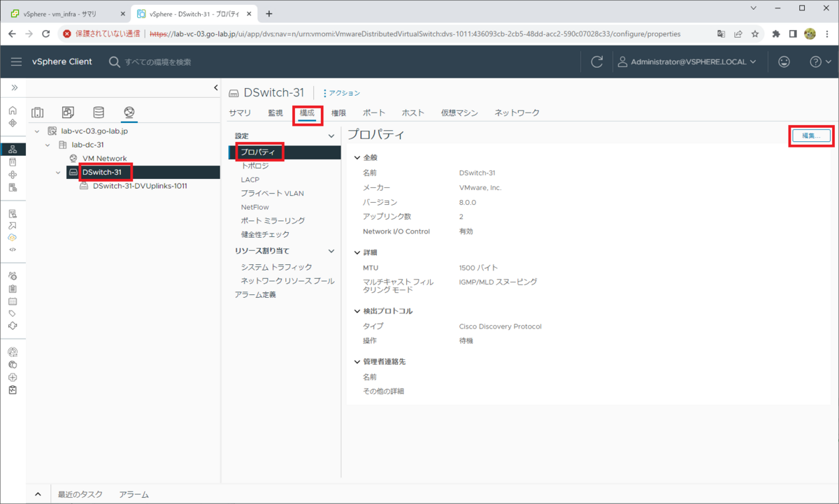Collapse the 全般 properties group
Screen dimensions: 839x504
click(x=357, y=157)
